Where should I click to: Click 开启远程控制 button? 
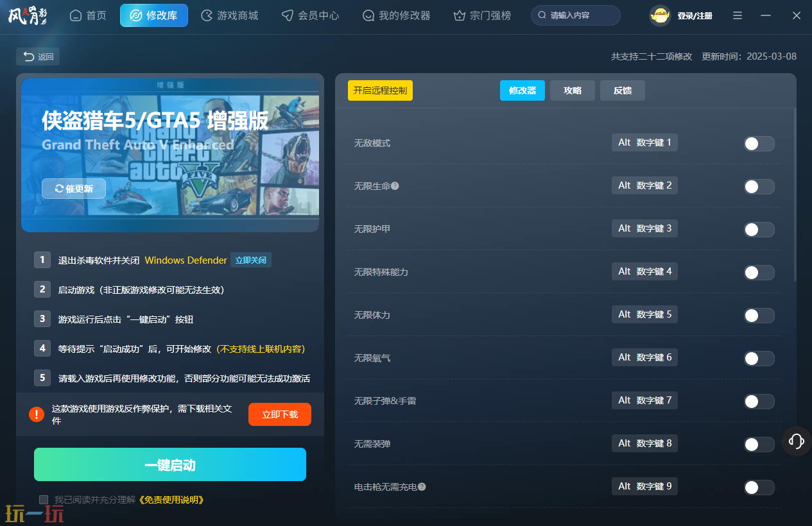[x=380, y=90]
